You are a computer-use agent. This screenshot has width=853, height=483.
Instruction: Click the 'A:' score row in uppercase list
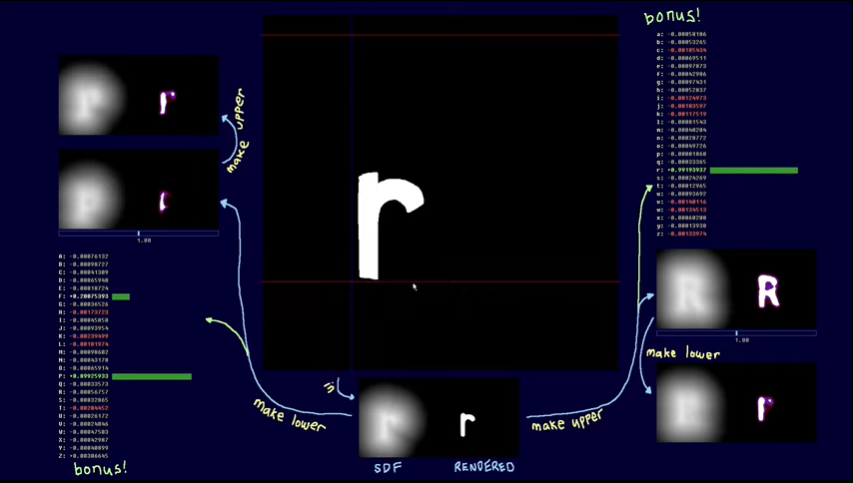[84, 256]
